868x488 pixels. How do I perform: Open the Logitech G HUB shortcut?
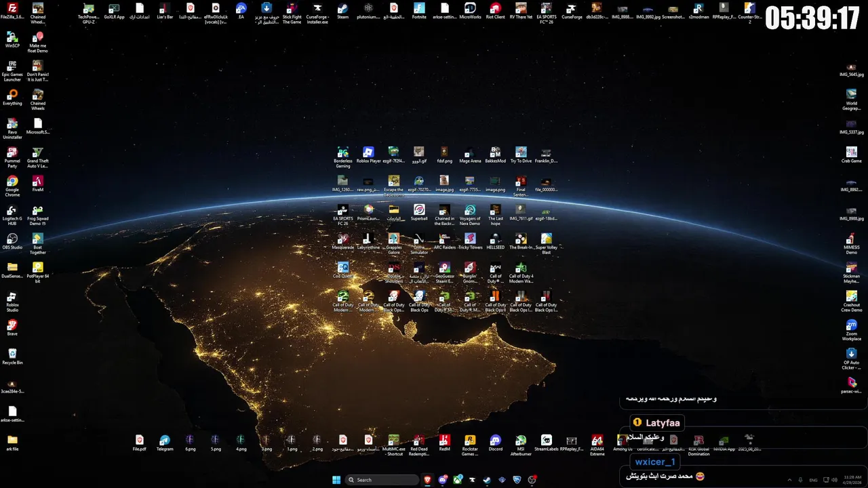coord(12,214)
